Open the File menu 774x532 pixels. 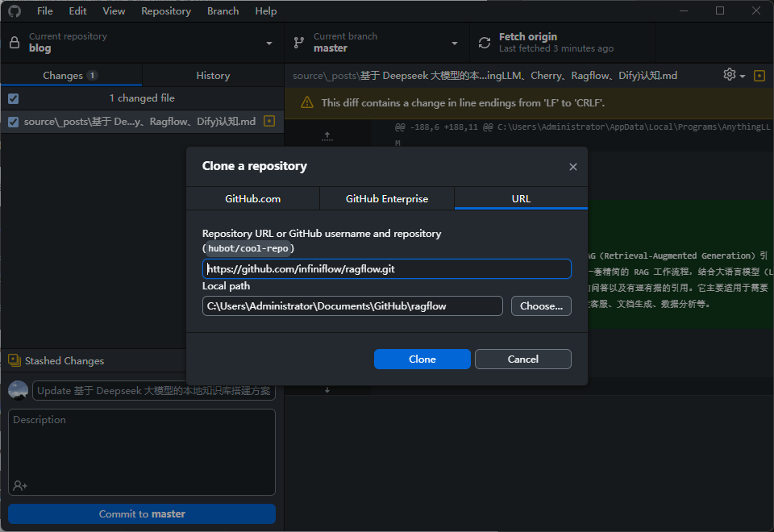coord(44,10)
